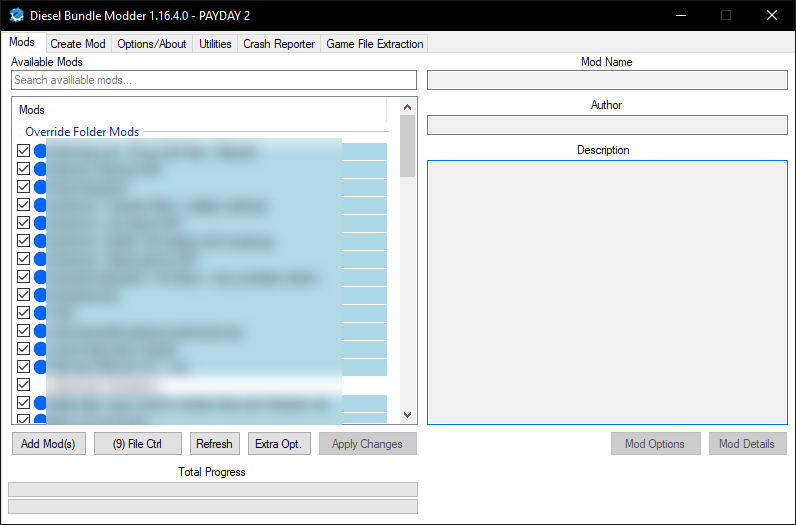Select the Mods tab
This screenshot has height=525, width=796.
(22, 42)
